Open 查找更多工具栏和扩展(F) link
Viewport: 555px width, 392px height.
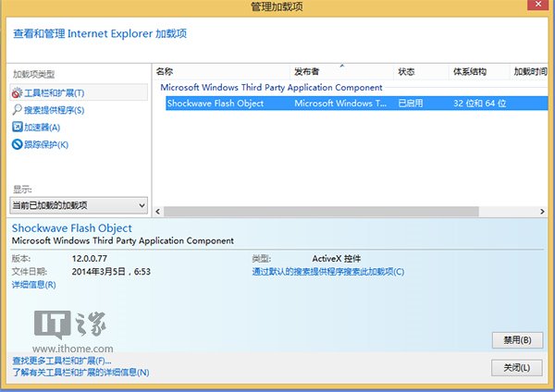point(61,360)
